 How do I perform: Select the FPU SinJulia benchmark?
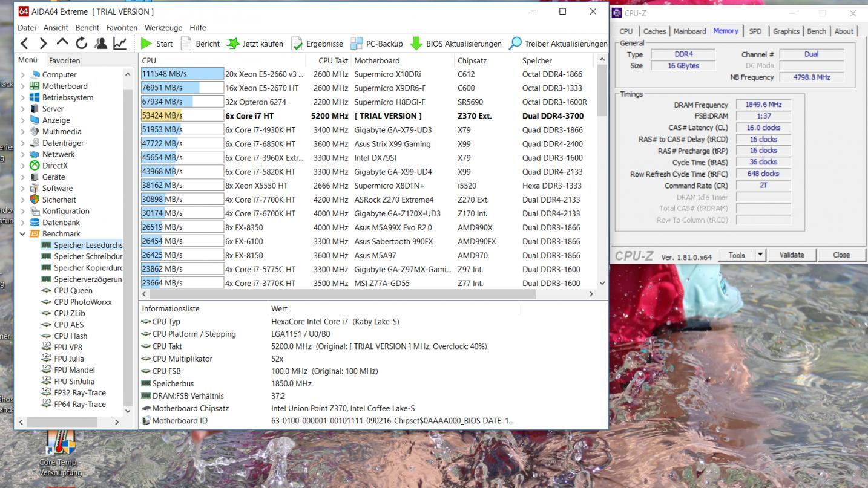pos(74,382)
